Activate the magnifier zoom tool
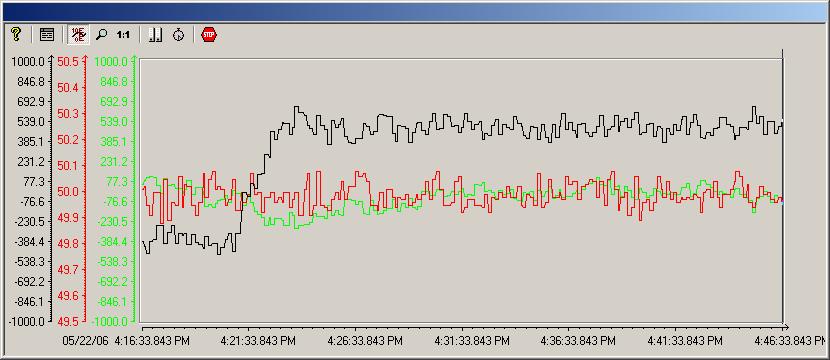830x360 pixels. click(101, 35)
